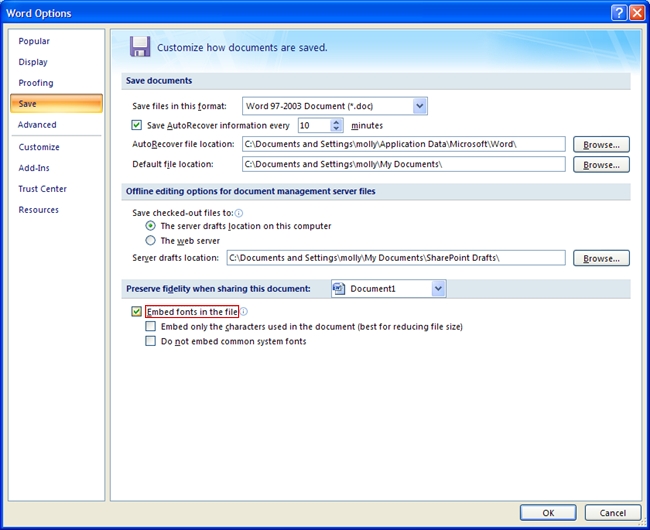This screenshot has height=530, width=650.
Task: Browse for AutoRecover file location
Action: tap(601, 144)
